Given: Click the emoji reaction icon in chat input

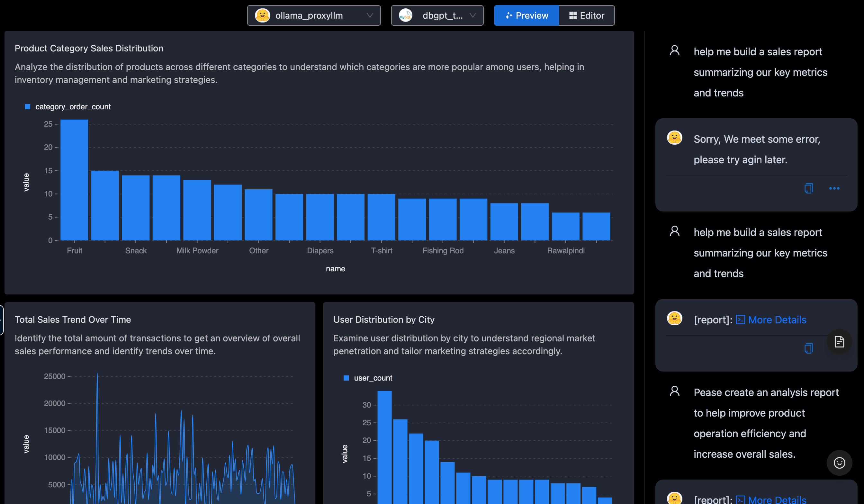Looking at the screenshot, I should point(839,463).
